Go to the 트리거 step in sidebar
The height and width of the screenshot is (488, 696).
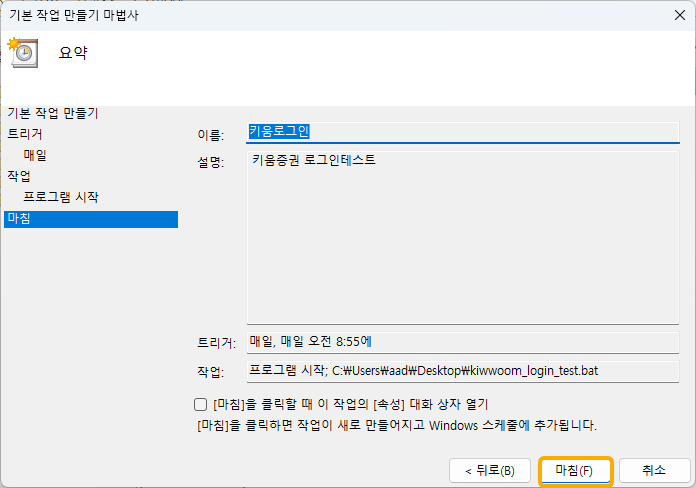(x=25, y=134)
